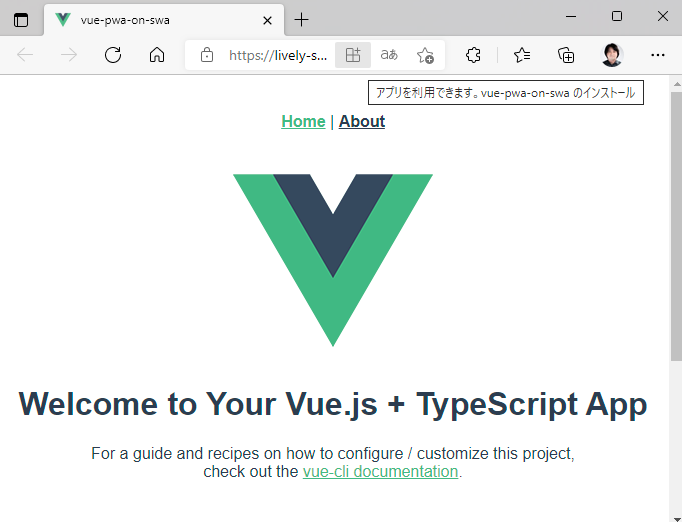Open a new browser tab
This screenshot has height=522, width=682.
301,20
